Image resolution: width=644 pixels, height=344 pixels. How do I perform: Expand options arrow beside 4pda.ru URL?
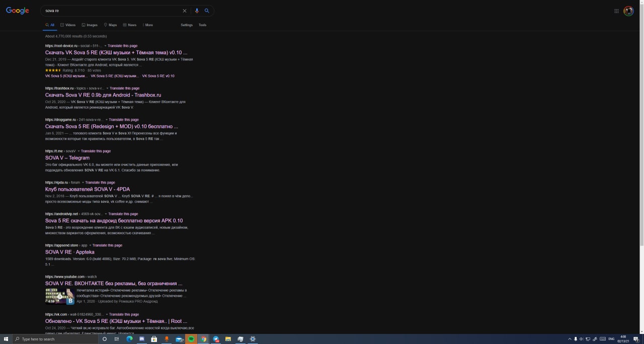click(x=83, y=183)
